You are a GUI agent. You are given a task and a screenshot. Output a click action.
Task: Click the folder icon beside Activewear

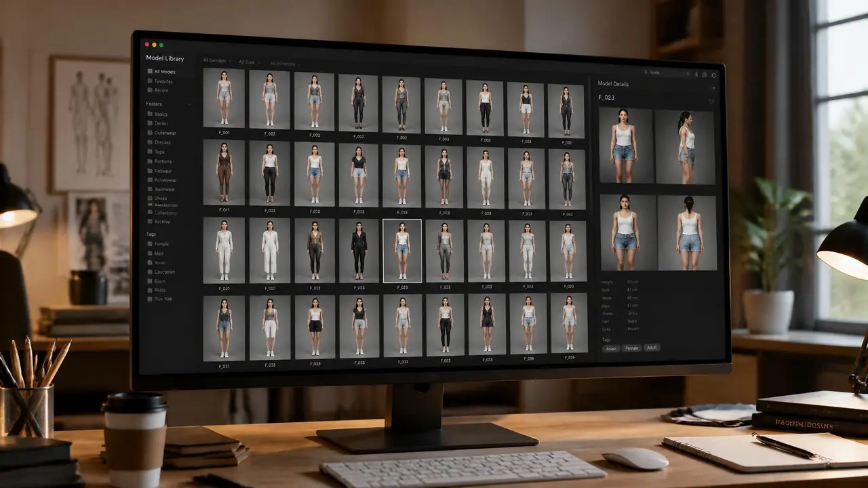[150, 180]
